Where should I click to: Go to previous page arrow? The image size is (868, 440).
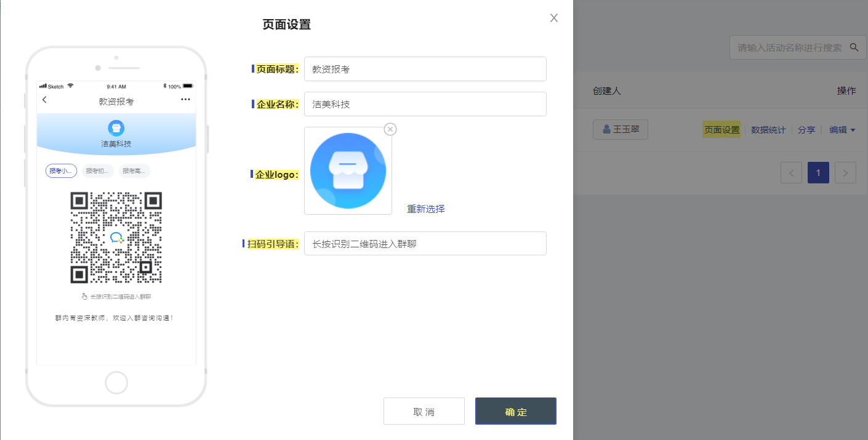click(x=791, y=173)
